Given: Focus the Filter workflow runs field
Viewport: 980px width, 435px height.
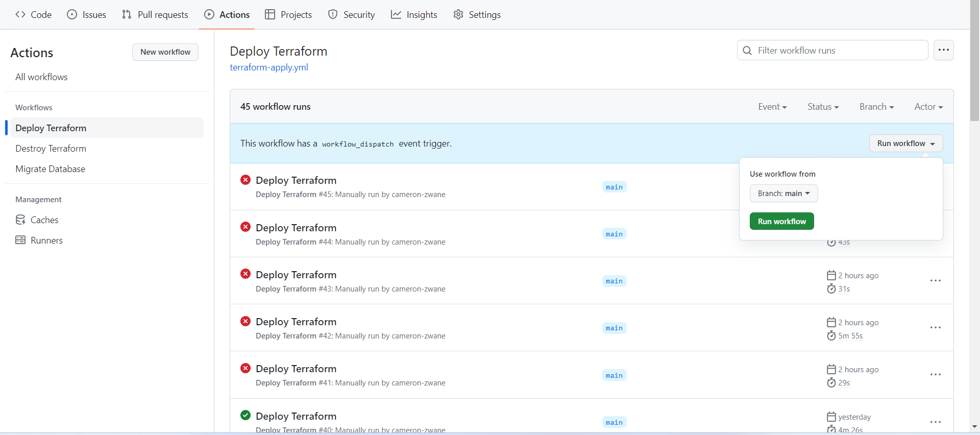Looking at the screenshot, I should [832, 51].
